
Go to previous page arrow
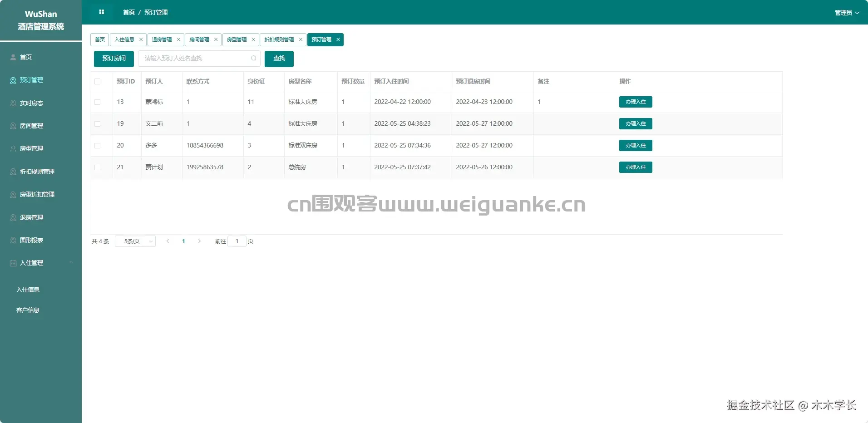click(x=168, y=241)
